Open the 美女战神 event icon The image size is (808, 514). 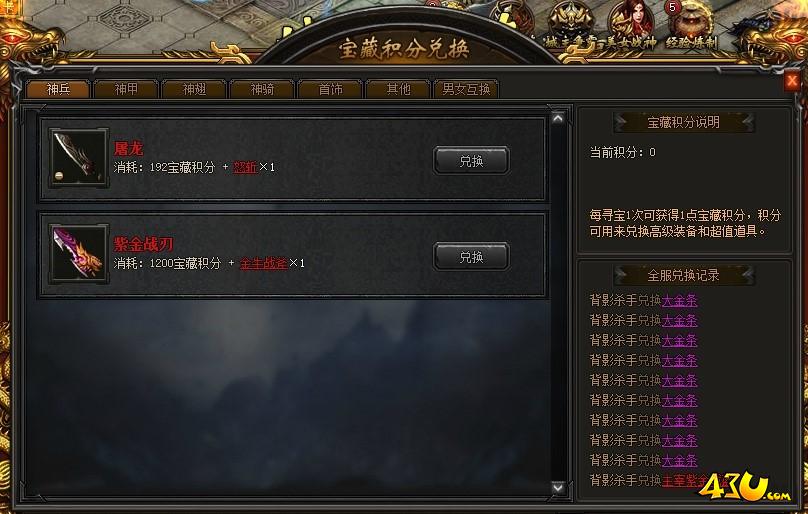click(x=630, y=25)
